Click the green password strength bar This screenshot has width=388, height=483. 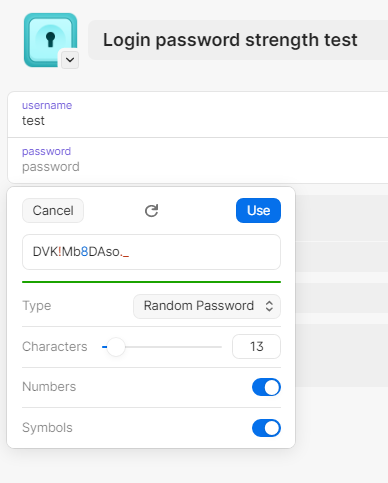tap(151, 282)
